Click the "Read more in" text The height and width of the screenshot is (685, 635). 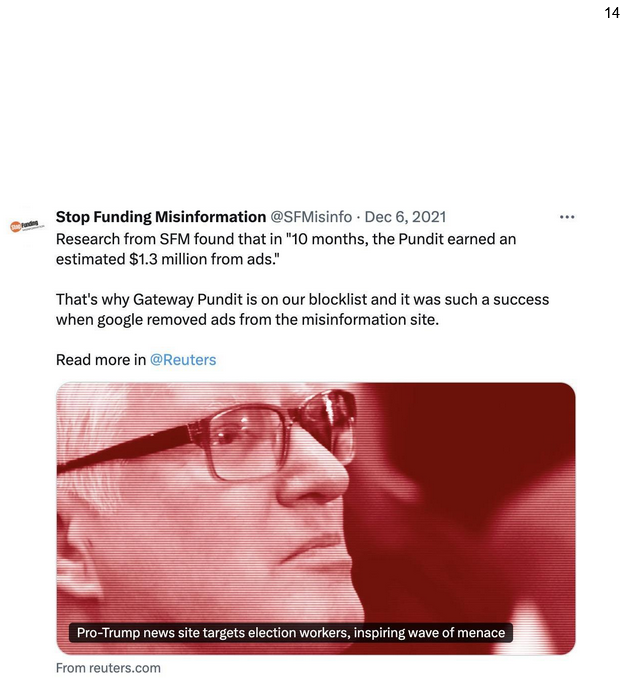[101, 360]
